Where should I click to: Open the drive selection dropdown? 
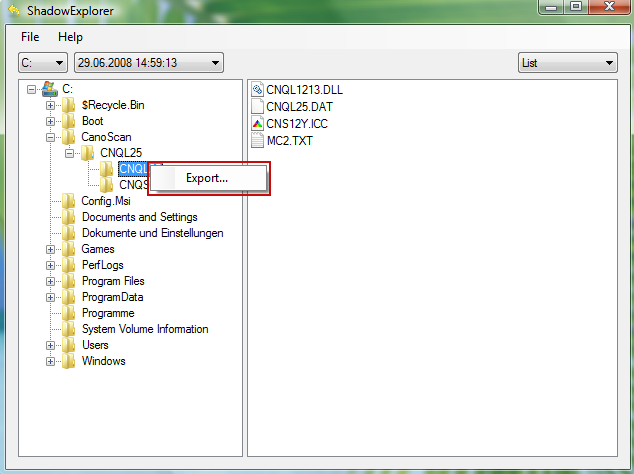coord(42,63)
